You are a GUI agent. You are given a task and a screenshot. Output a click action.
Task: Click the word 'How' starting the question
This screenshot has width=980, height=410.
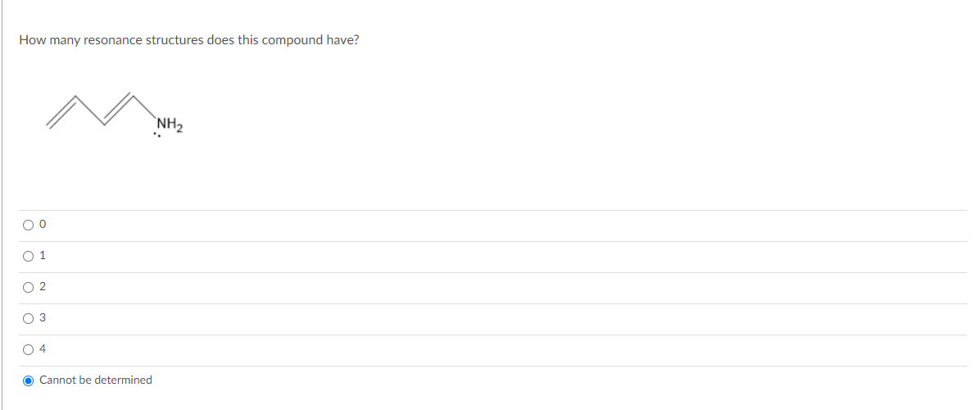click(30, 41)
